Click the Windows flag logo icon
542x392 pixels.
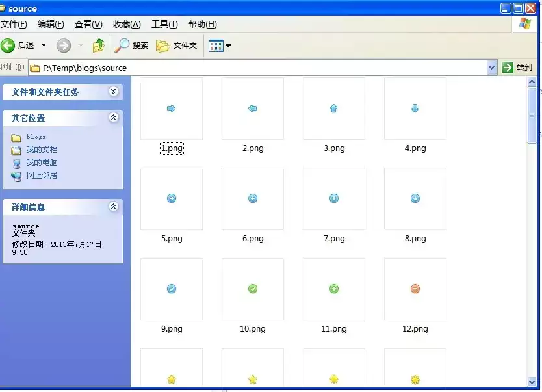coord(525,23)
